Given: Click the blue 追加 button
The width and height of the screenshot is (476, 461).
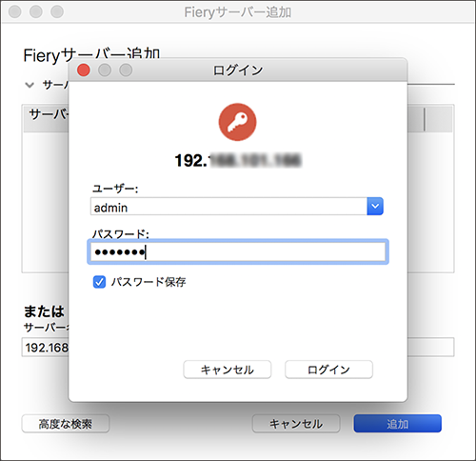Looking at the screenshot, I should (398, 424).
